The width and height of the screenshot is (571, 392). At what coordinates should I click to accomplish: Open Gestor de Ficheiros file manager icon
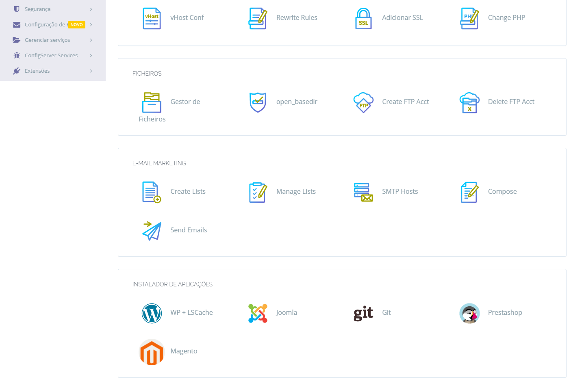[152, 102]
